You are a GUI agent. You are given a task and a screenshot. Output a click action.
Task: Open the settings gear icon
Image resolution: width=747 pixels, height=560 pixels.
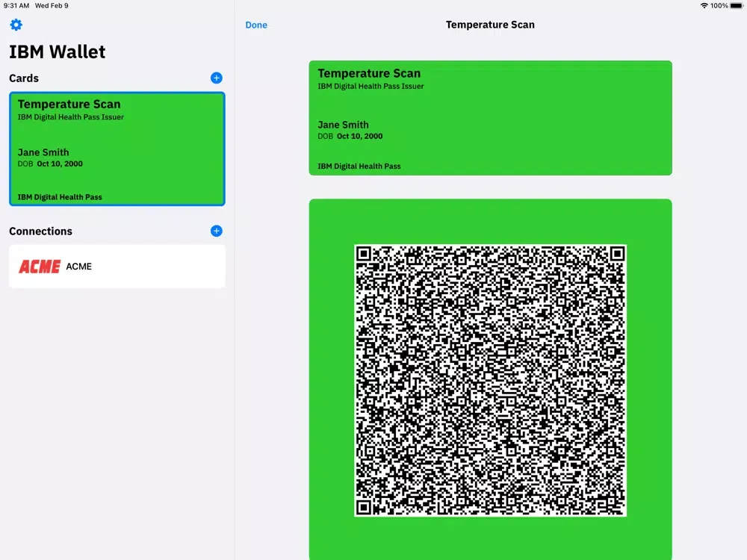pos(16,25)
